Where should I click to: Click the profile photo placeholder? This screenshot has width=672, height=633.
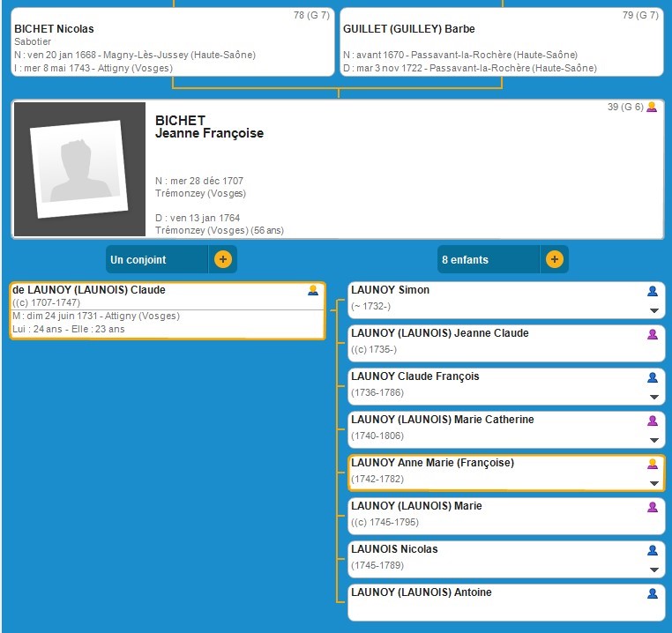79,169
